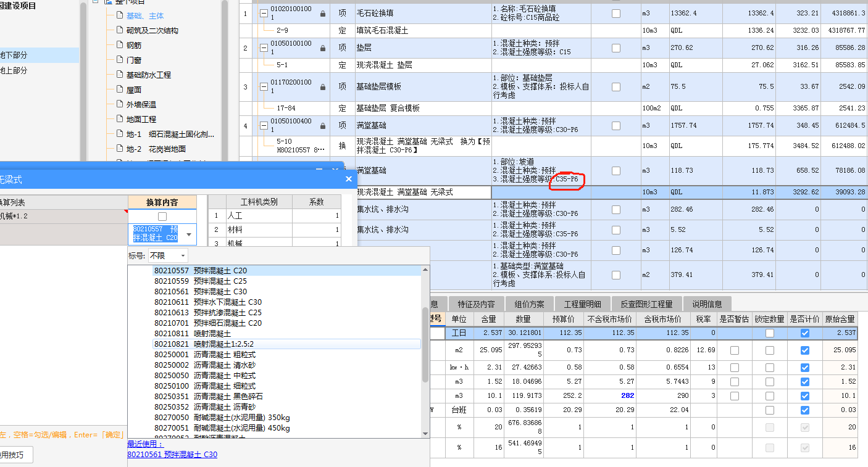868x467 pixels.
Task: Click the 不含税市场价 column header
Action: (x=610, y=319)
